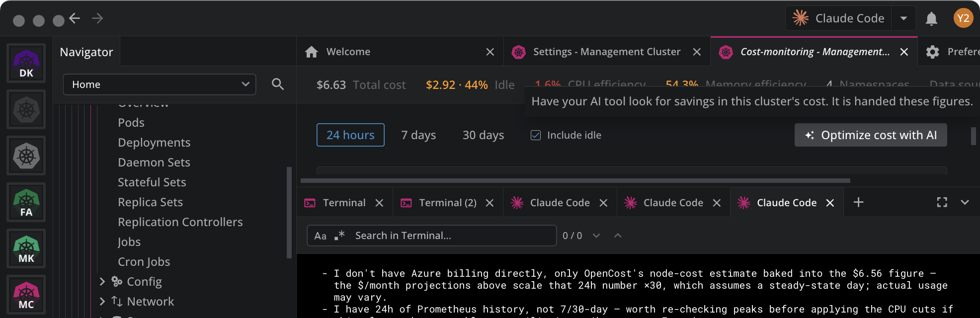Go forward with the right arrow
980x318 pixels.
pos(97,18)
